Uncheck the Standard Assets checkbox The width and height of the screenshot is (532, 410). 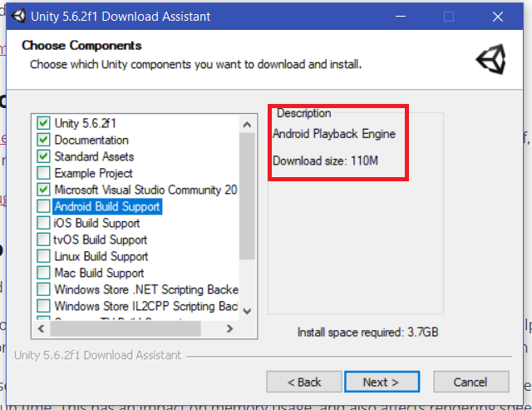click(43, 156)
